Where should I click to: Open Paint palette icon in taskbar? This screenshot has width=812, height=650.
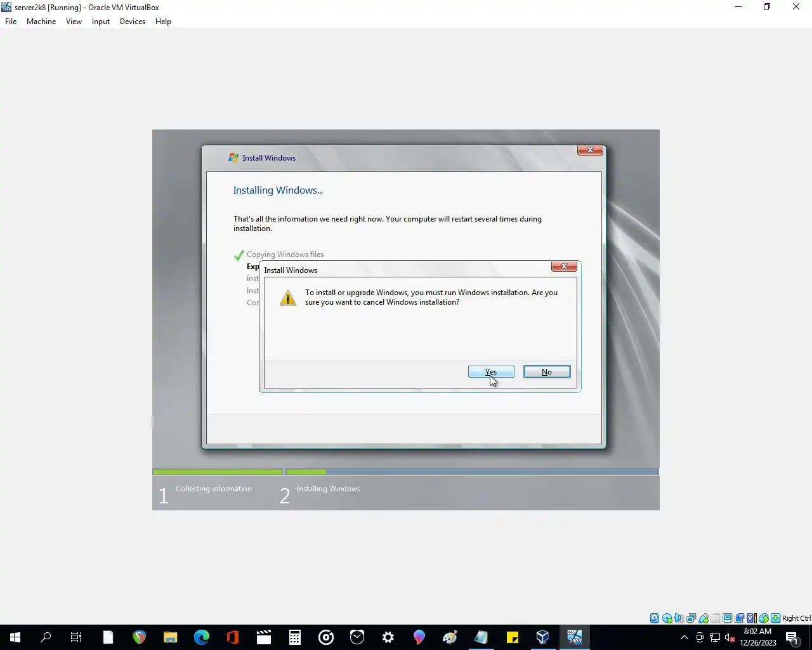point(450,637)
